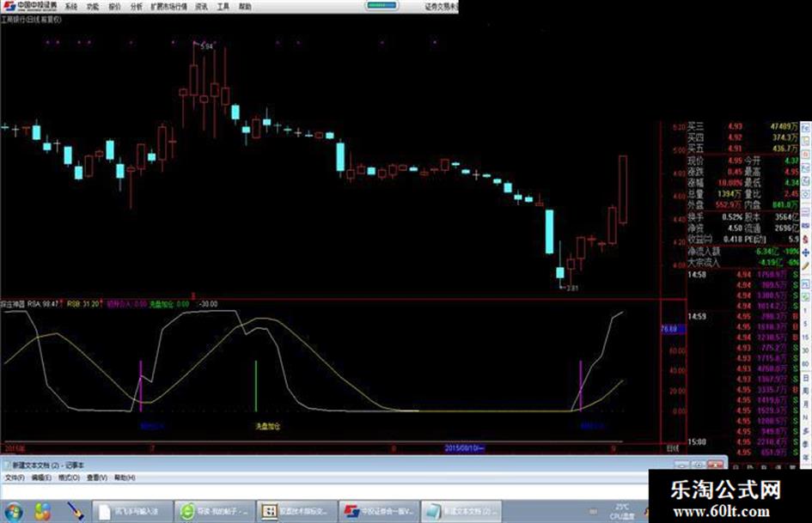
Task: Click the Windows Start button
Action: (14, 512)
